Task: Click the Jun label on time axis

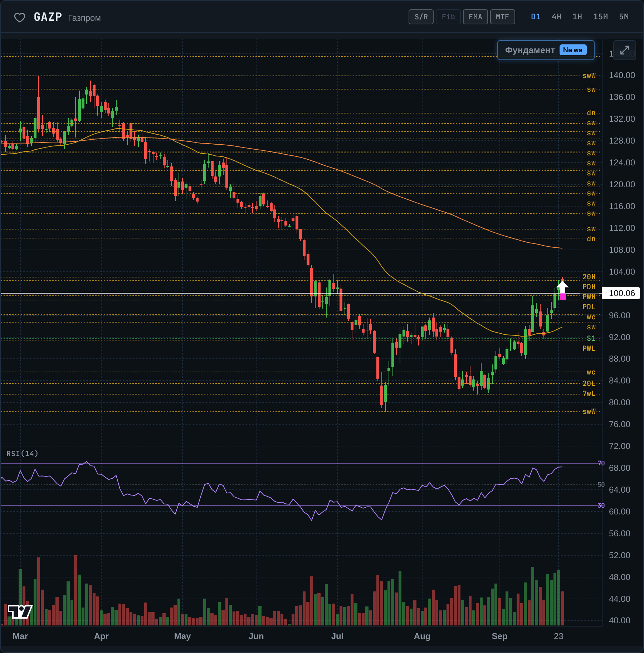Action: pyautogui.click(x=256, y=636)
